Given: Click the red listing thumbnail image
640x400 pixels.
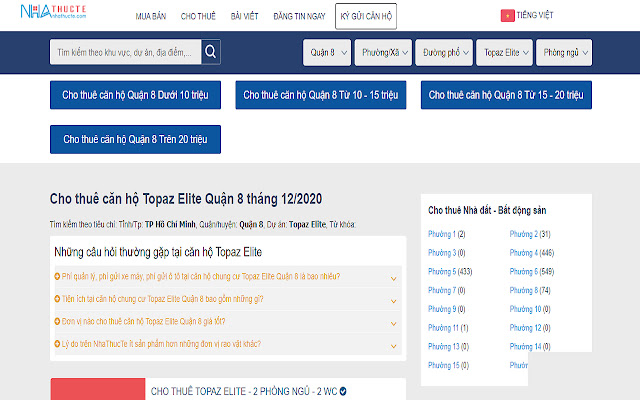Looking at the screenshot, I should point(98,389).
